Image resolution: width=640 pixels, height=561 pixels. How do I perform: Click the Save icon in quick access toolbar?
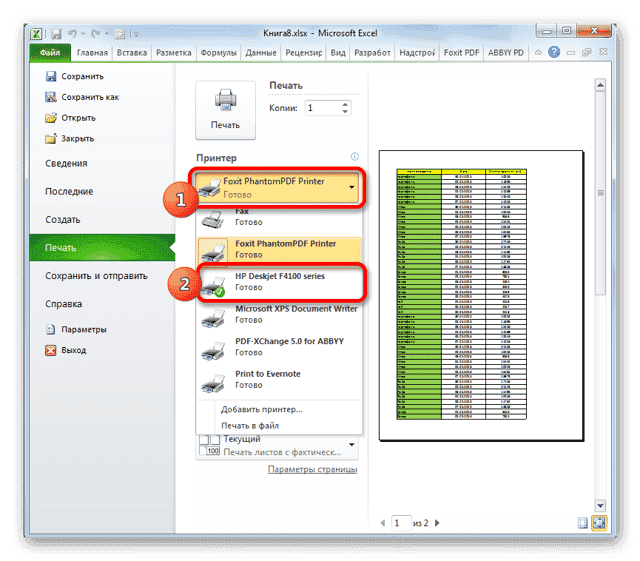coord(56,34)
